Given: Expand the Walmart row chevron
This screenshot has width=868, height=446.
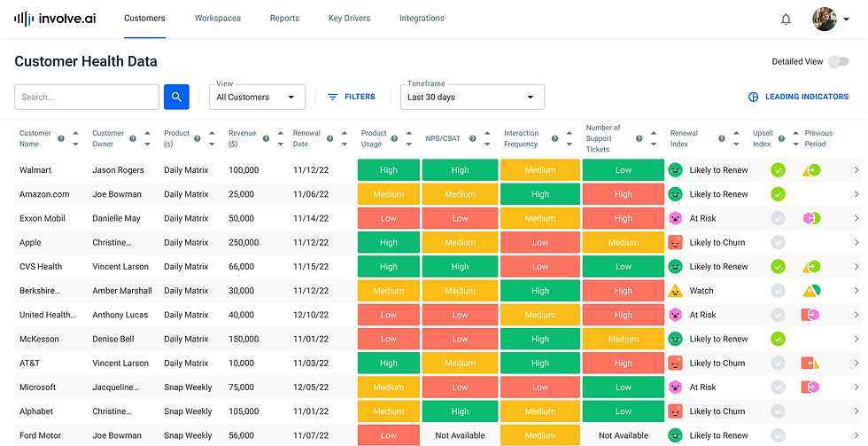Looking at the screenshot, I should (856, 170).
